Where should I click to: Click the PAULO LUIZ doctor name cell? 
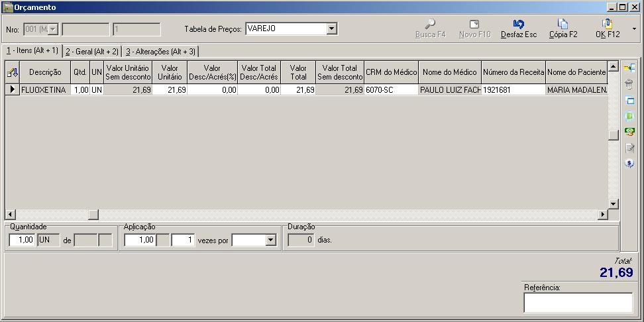coord(450,89)
